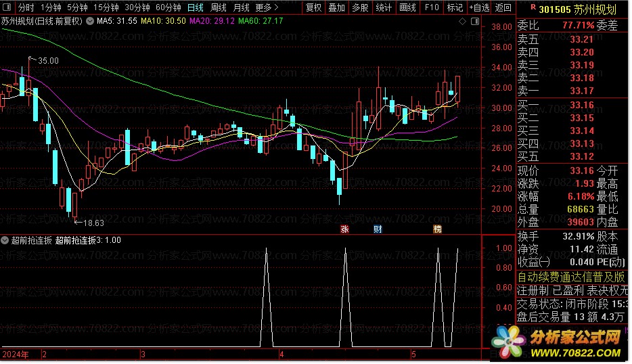Select the 日线 daily chart tab
632x364 pixels.
click(196, 7)
